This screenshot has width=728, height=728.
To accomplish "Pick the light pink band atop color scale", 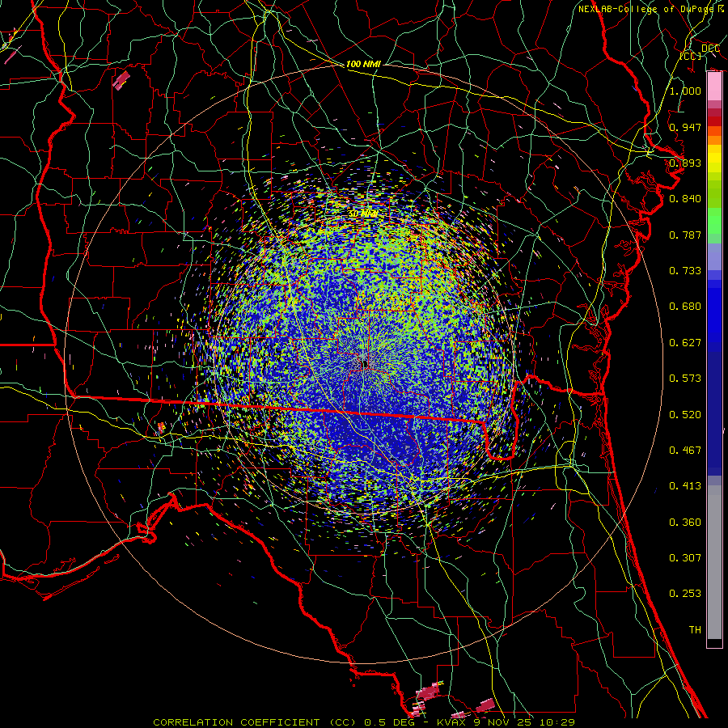I will (714, 87).
